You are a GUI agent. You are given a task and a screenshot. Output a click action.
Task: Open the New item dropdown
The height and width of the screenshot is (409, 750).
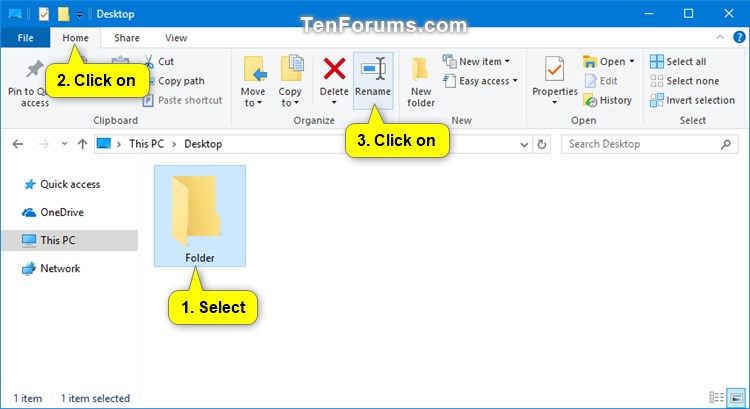pos(476,61)
